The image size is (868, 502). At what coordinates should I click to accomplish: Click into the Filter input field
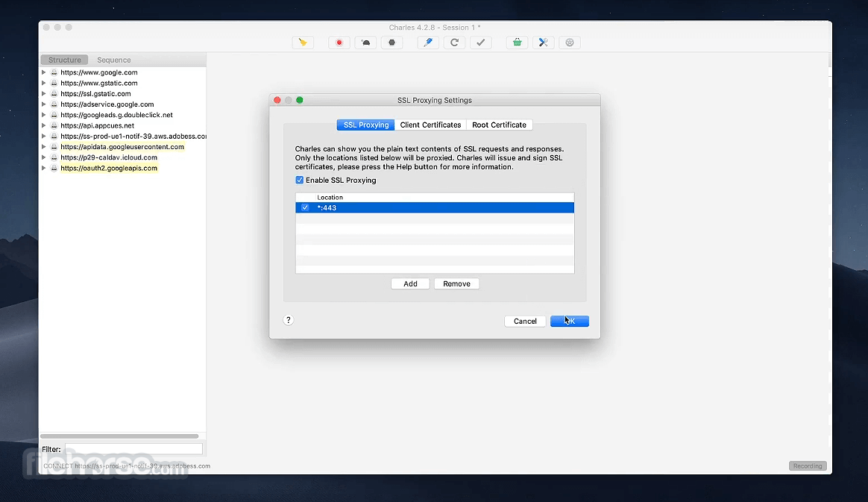point(133,449)
